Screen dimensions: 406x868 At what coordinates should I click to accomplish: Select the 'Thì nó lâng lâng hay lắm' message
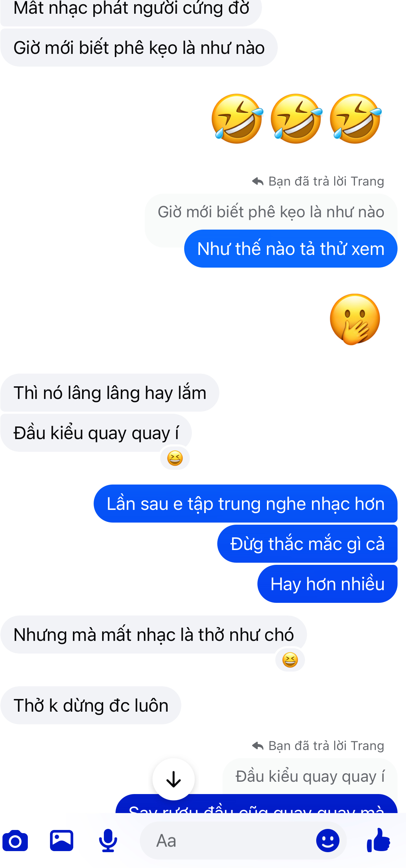[110, 393]
